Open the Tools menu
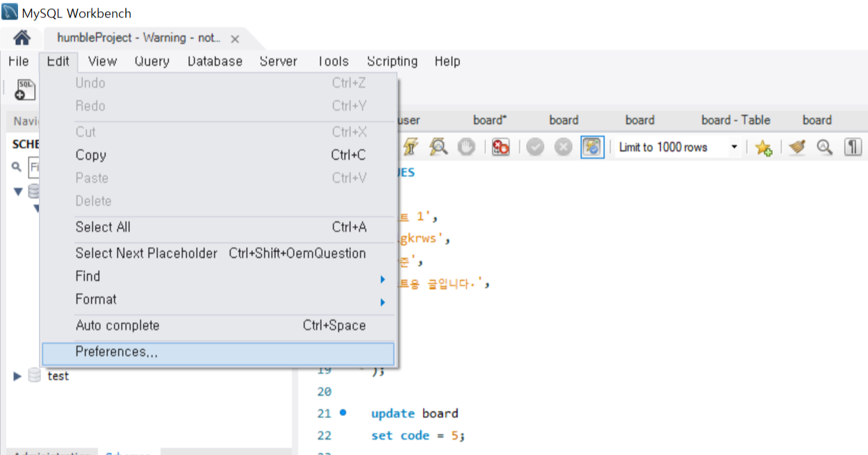This screenshot has width=868, height=455. pyautogui.click(x=333, y=61)
